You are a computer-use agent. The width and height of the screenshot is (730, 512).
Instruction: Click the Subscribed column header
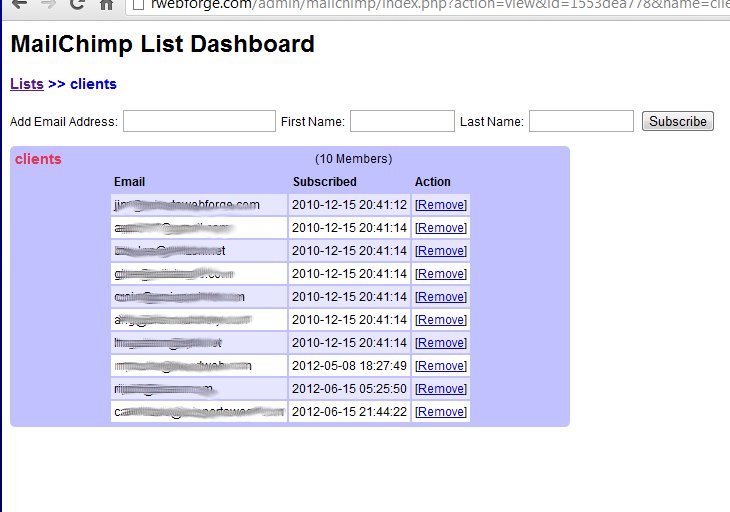(325, 182)
